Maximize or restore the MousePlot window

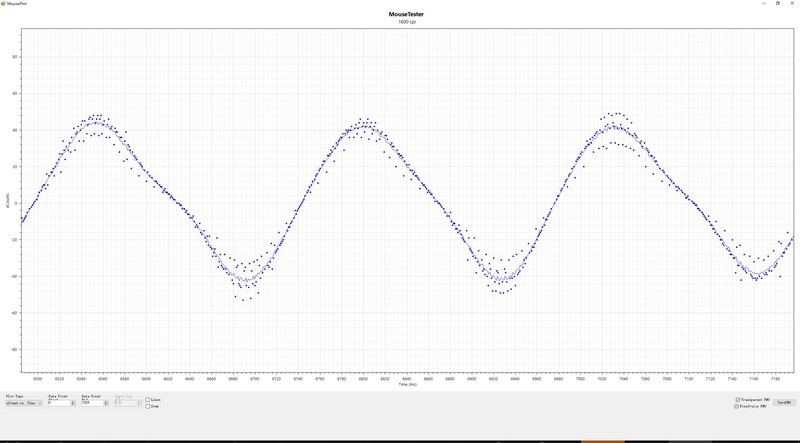[778, 3]
